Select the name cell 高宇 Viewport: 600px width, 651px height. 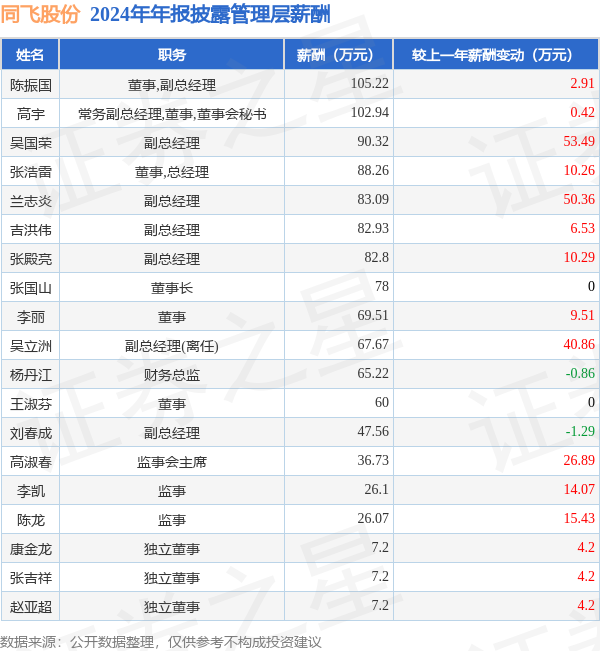tap(31, 114)
